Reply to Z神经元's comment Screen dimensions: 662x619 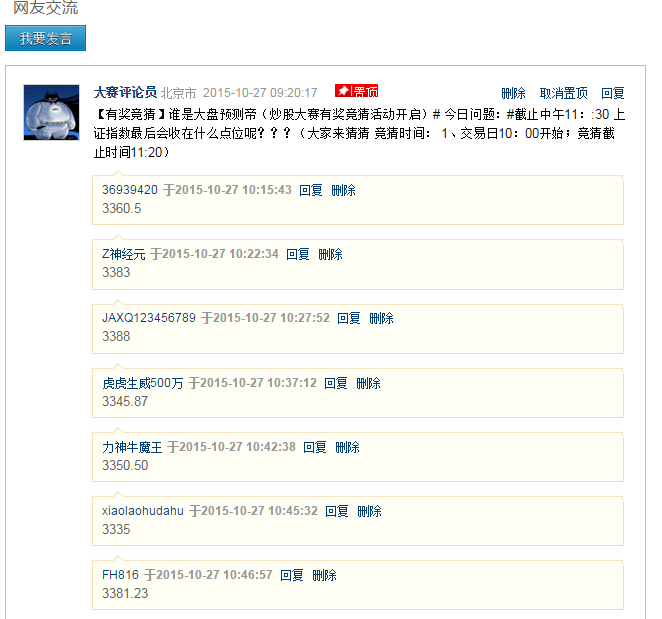pyautogui.click(x=298, y=254)
